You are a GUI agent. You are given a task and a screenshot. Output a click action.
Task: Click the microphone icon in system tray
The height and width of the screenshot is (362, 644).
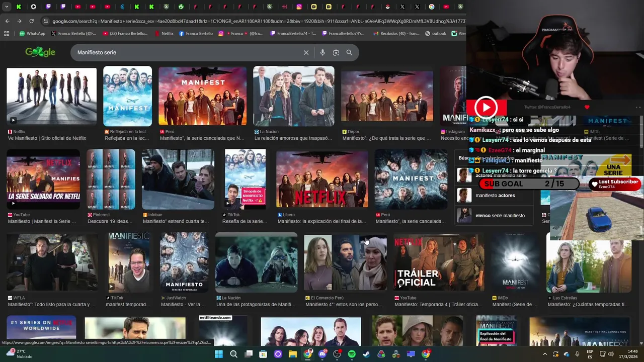point(577,354)
